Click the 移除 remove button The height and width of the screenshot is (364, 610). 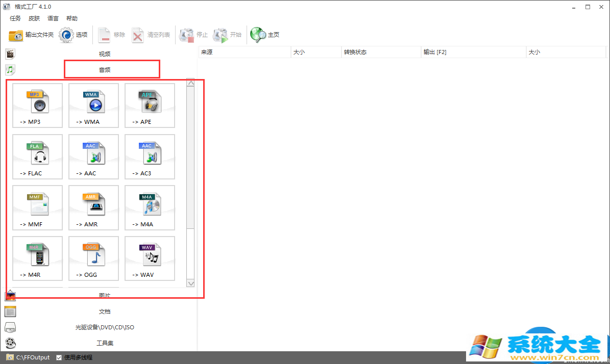click(x=112, y=35)
